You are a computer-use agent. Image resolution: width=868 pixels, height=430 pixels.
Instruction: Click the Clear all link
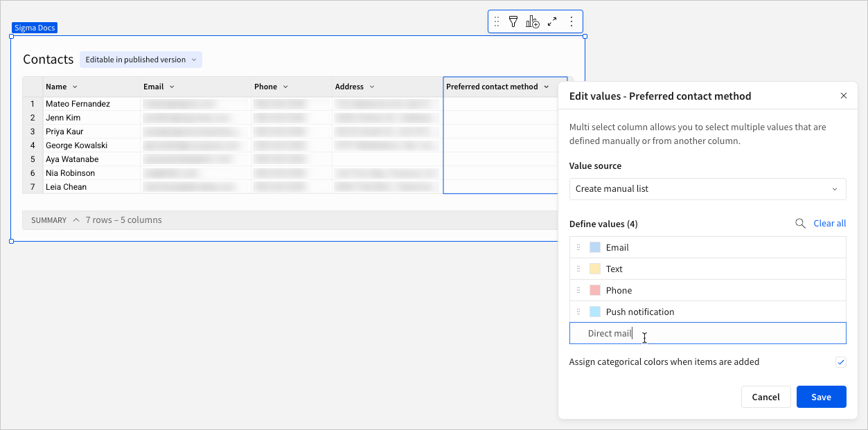(x=830, y=224)
